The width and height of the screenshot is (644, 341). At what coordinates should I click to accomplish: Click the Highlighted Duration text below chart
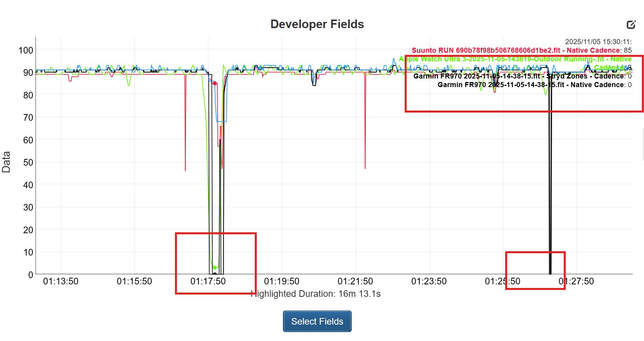[x=316, y=294]
